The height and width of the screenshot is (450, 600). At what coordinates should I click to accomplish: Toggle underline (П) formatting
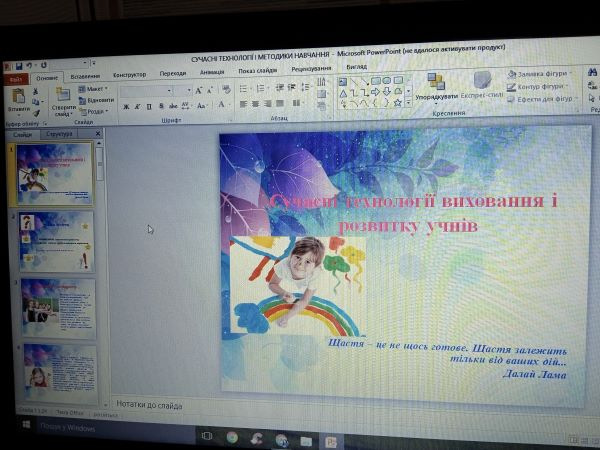[149, 107]
